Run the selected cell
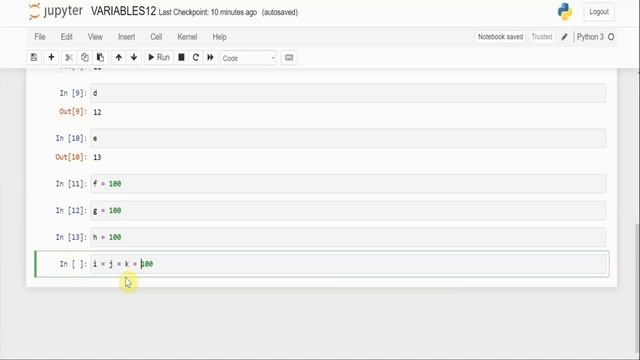Viewport: 640px width, 360px height. [159, 58]
